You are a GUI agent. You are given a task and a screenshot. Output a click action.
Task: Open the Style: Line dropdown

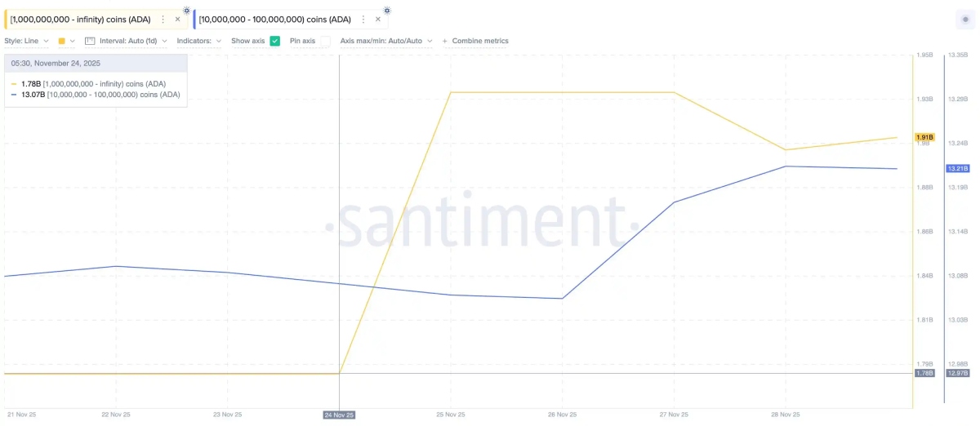26,41
